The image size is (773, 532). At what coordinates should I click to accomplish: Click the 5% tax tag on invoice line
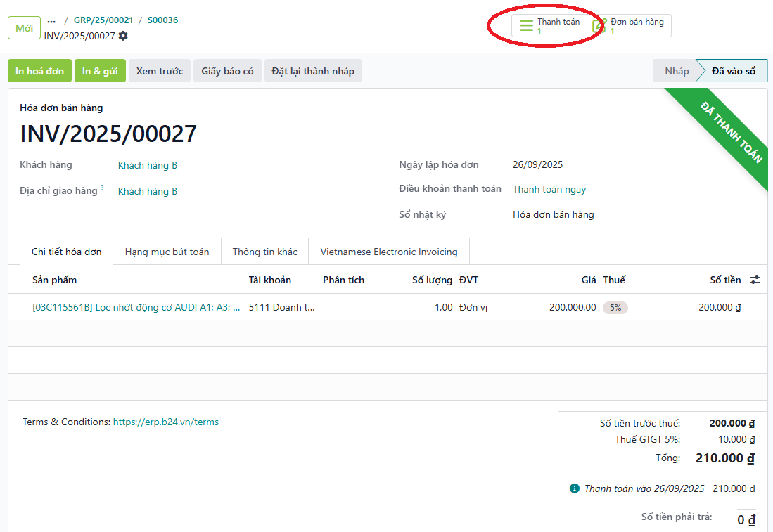click(615, 308)
